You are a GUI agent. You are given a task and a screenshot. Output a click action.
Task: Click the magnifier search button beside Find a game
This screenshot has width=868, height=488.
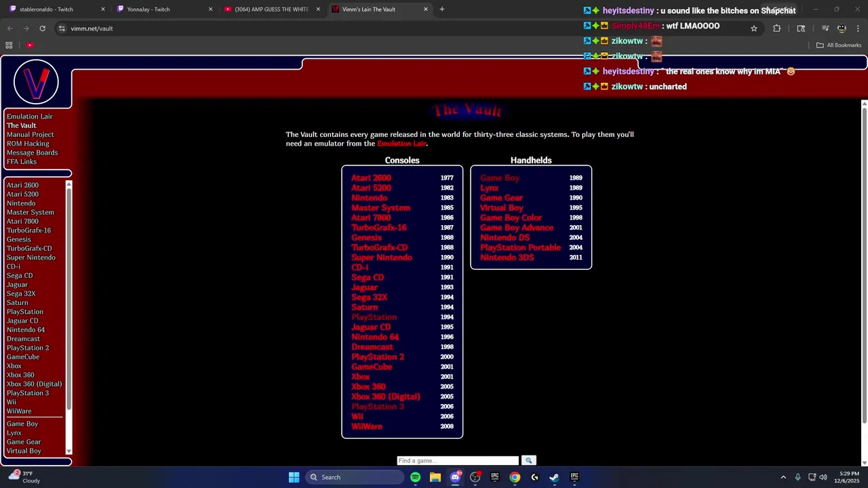click(x=529, y=461)
